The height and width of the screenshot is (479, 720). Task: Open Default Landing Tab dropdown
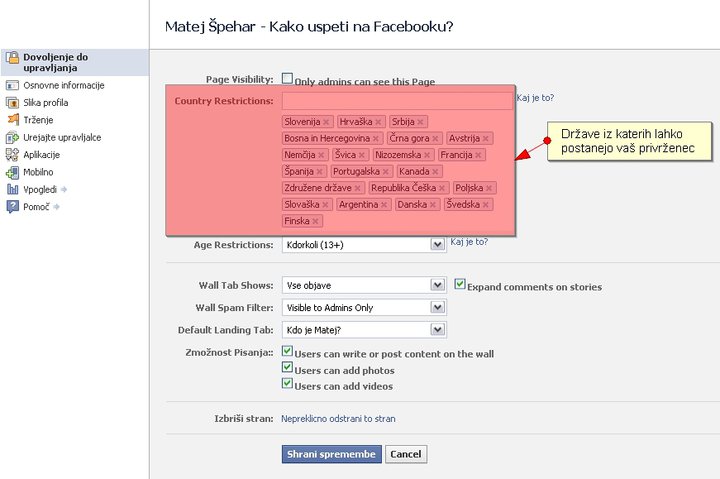click(x=364, y=330)
